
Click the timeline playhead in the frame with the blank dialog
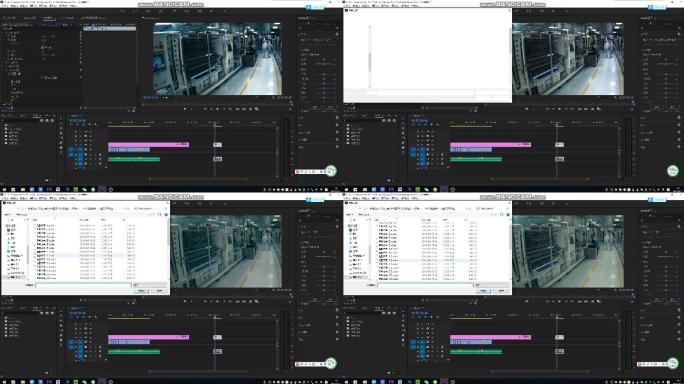pyautogui.click(x=557, y=126)
